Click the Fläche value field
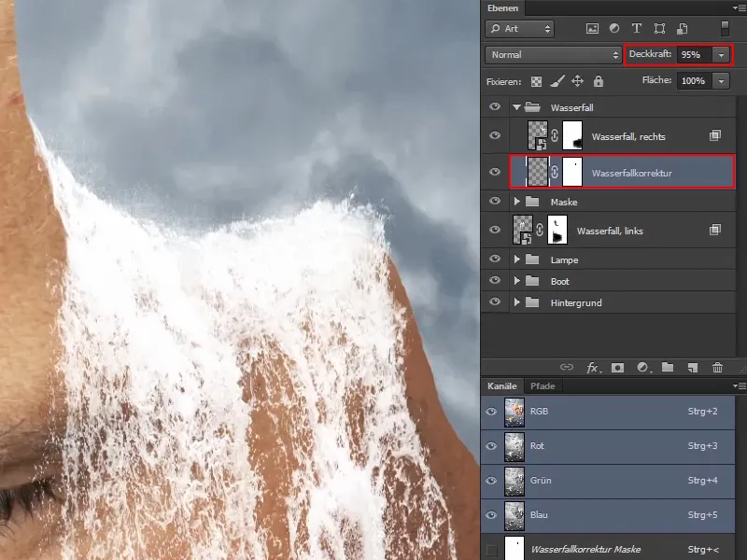747x560 pixels. [x=695, y=81]
